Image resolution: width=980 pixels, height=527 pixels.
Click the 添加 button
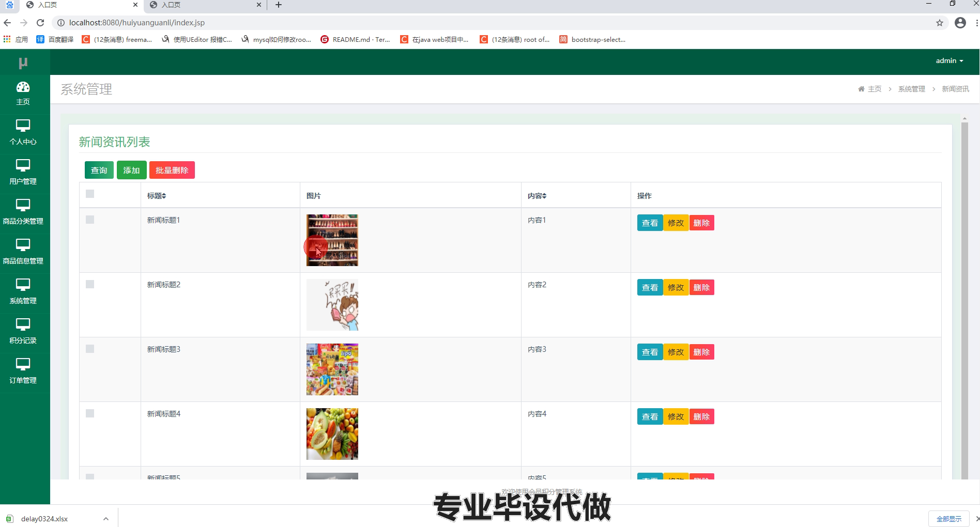click(x=131, y=170)
